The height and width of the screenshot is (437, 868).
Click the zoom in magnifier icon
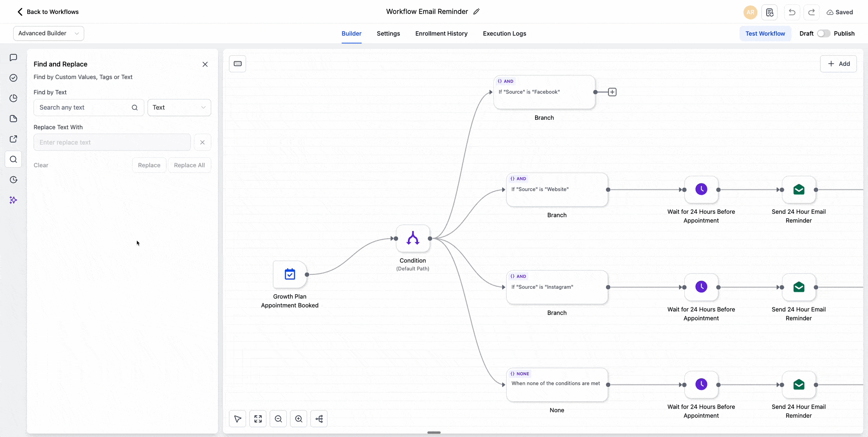[299, 419]
